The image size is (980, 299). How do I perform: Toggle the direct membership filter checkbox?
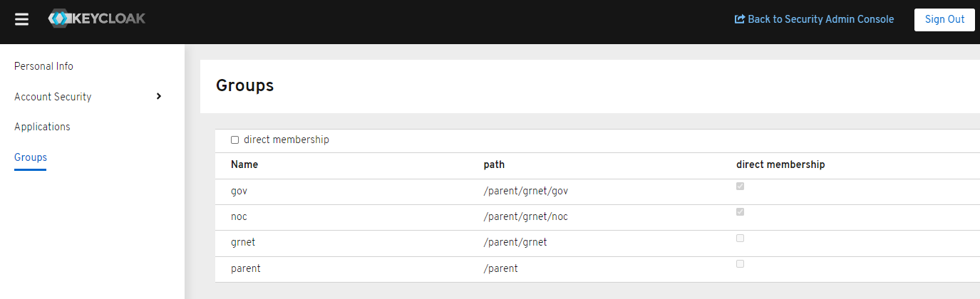click(x=234, y=140)
